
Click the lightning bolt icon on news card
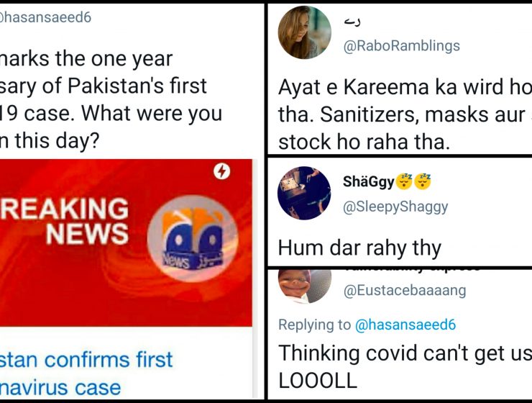coord(221,171)
